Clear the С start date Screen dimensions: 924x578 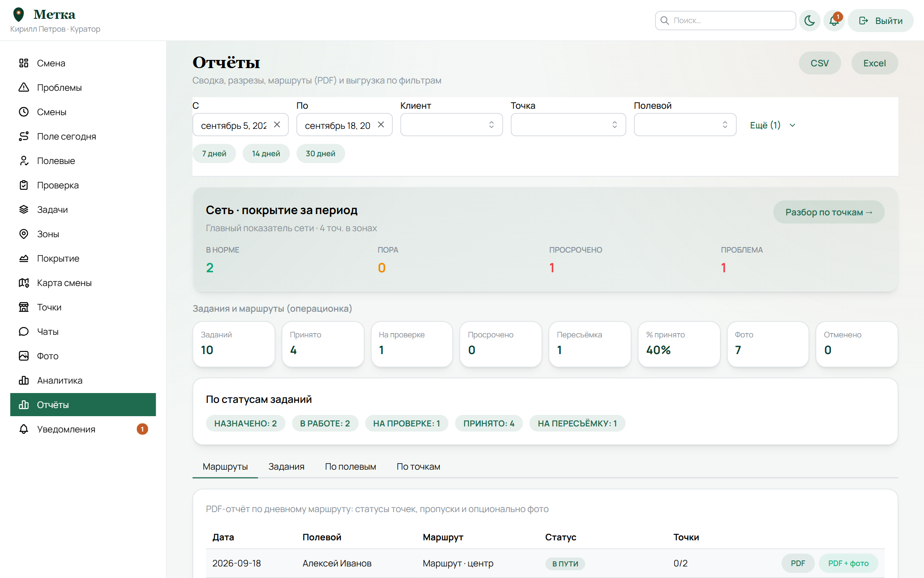pyautogui.click(x=277, y=125)
